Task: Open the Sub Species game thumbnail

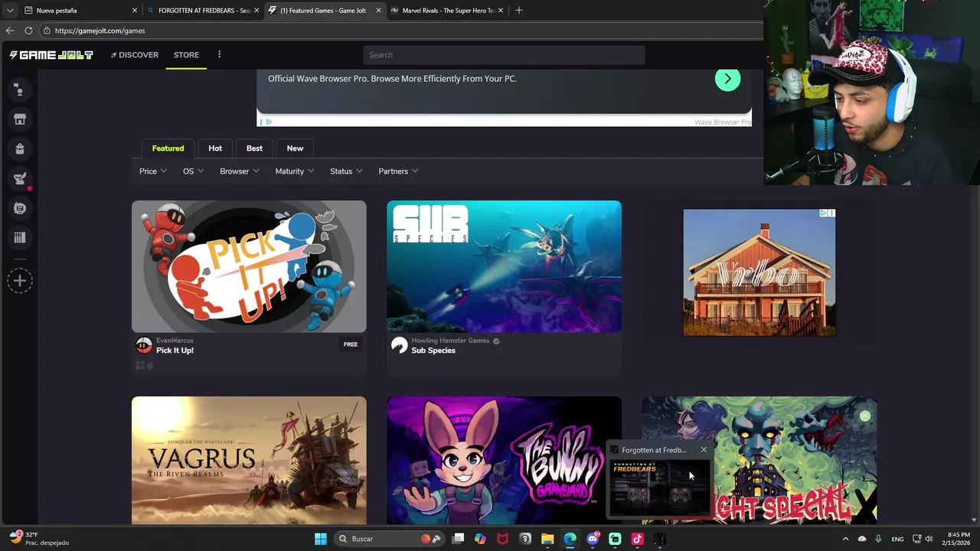Action: 504,266
